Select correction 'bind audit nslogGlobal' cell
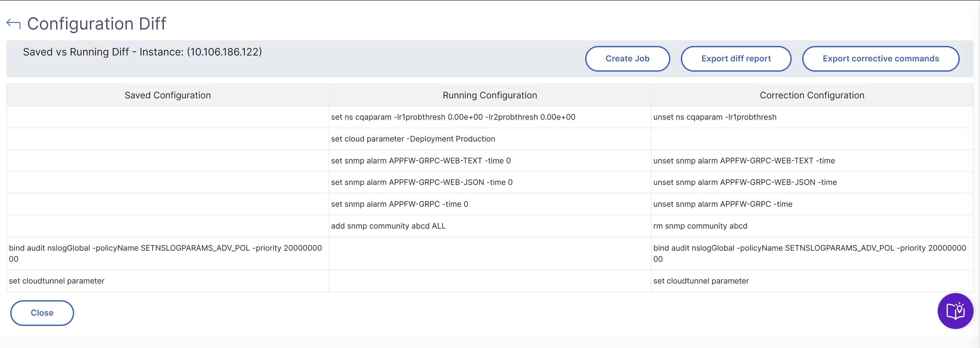Image resolution: width=980 pixels, height=348 pixels. click(x=812, y=253)
